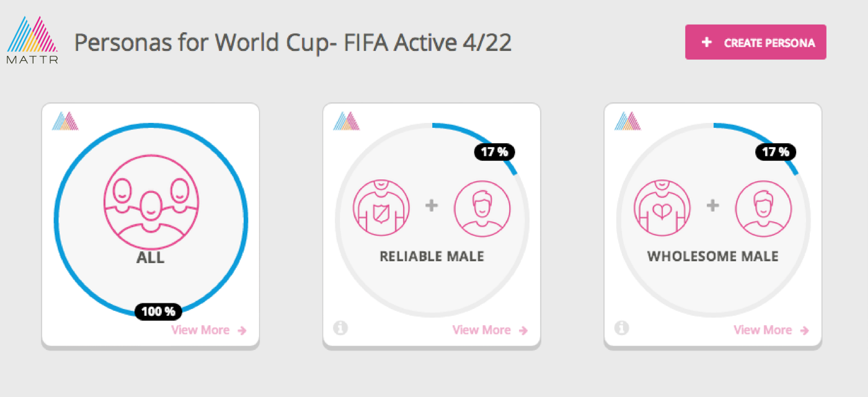Click the 100 % badge on ALL ring
868x397 pixels.
159,311
